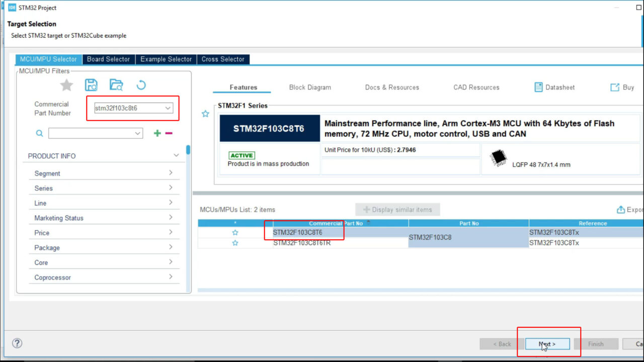Click the LQFP chip package image
The image size is (644, 362).
(x=499, y=158)
